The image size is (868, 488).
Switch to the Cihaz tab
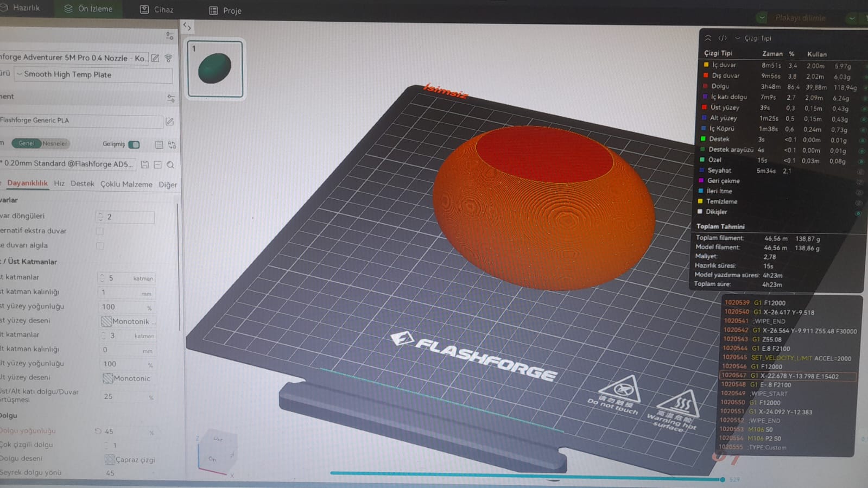coord(157,10)
